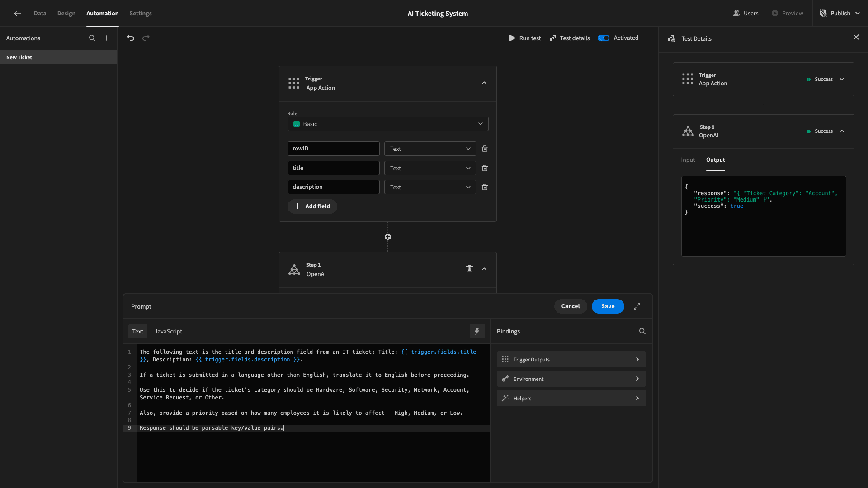This screenshot has width=868, height=488.
Task: Search automations with the magnifier icon
Action: tap(92, 38)
